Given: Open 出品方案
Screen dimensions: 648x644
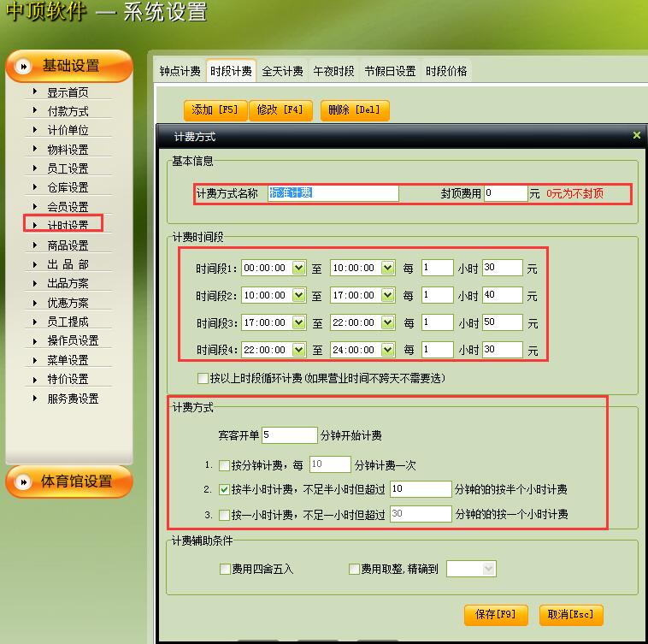Looking at the screenshot, I should point(68,283).
